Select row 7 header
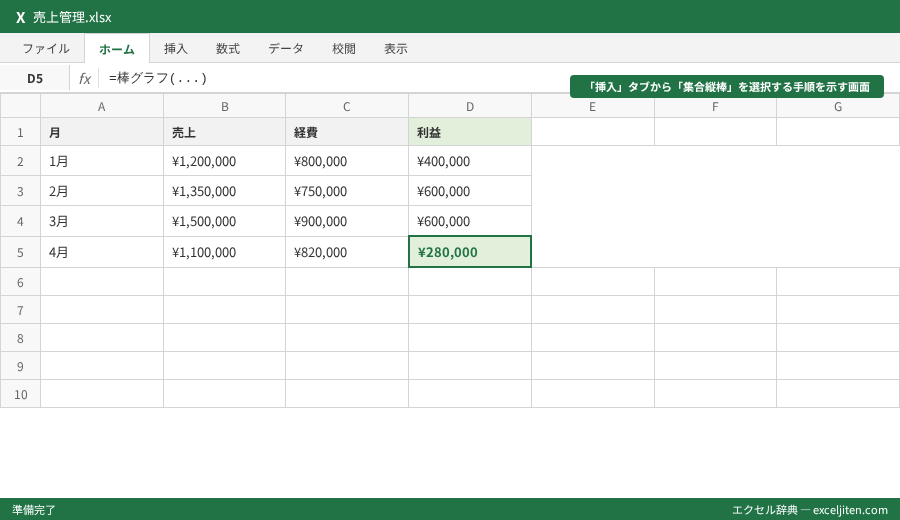900x520 pixels. click(20, 310)
